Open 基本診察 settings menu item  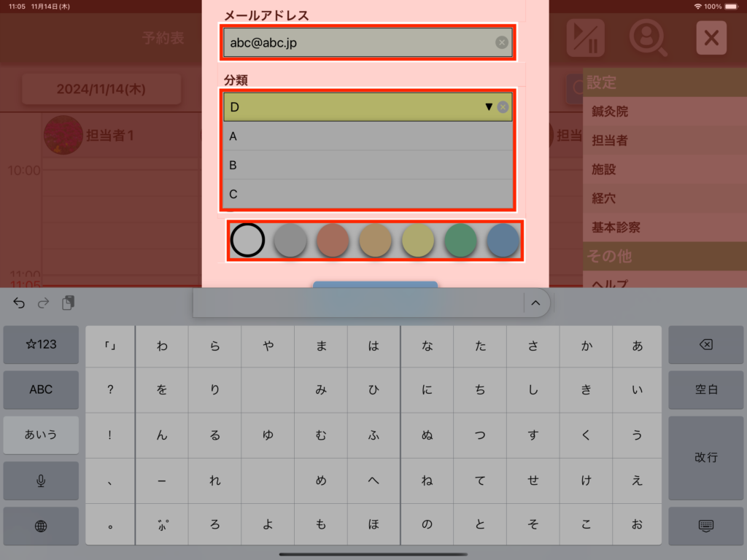point(616,227)
